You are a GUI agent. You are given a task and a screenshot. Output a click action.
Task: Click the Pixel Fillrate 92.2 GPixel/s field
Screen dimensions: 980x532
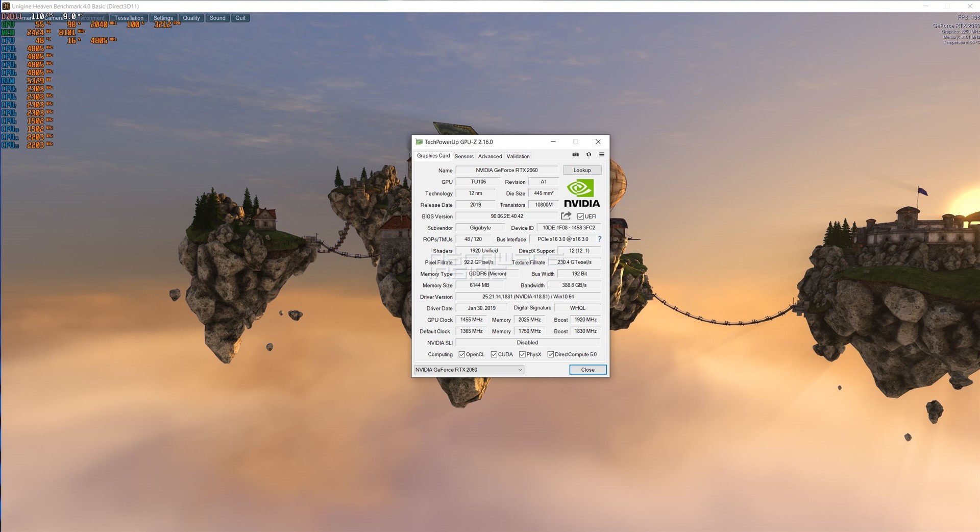tap(479, 262)
